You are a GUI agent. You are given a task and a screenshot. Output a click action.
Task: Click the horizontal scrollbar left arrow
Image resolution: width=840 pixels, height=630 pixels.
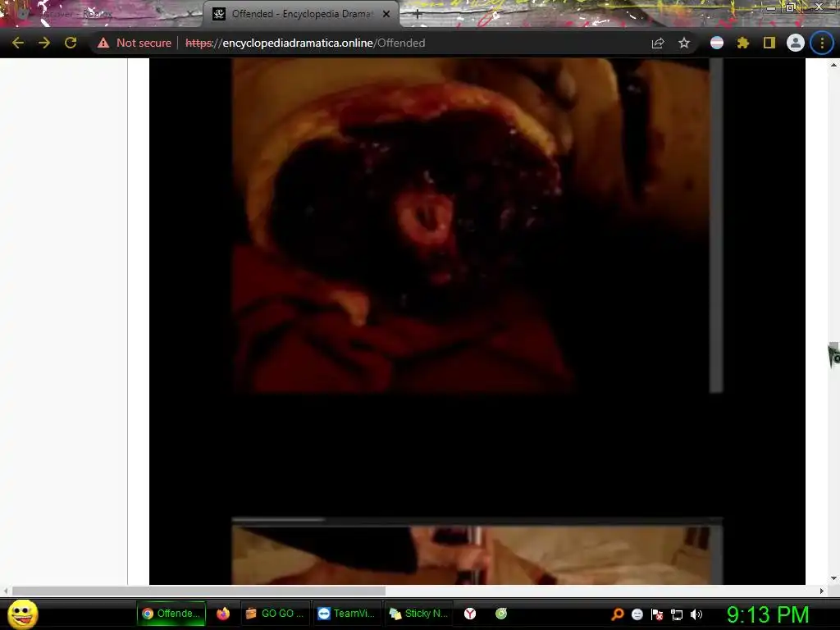[x=6, y=591]
